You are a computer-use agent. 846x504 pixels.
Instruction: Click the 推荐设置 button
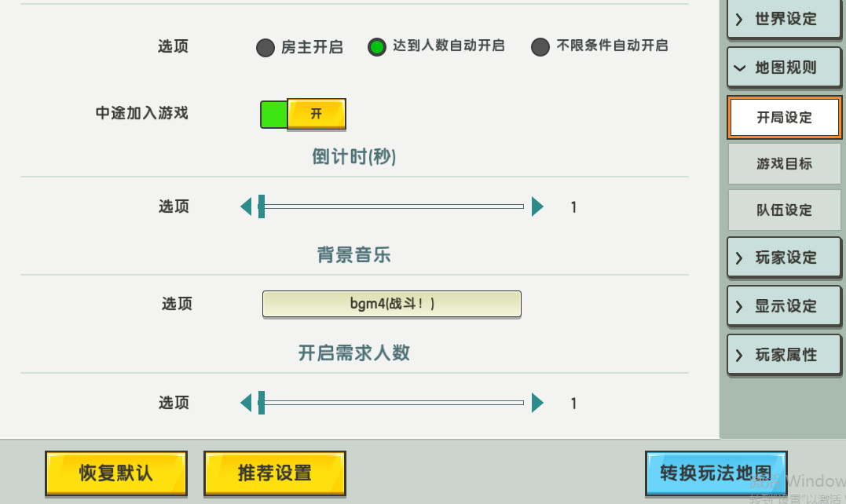(275, 473)
